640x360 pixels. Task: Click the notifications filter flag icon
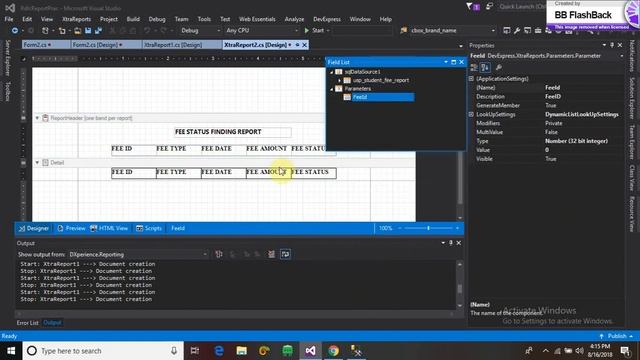coord(473,7)
